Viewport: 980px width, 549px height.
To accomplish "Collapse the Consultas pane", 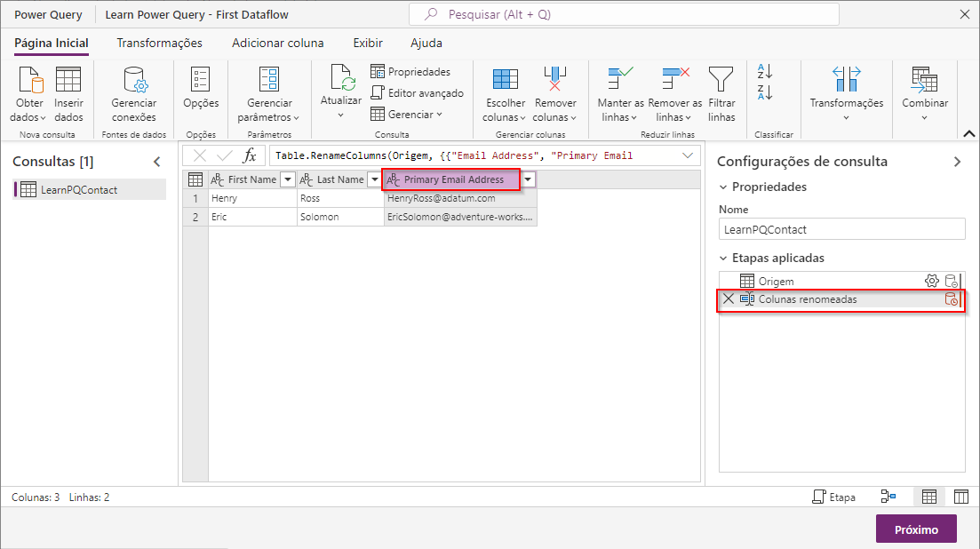I will [157, 162].
